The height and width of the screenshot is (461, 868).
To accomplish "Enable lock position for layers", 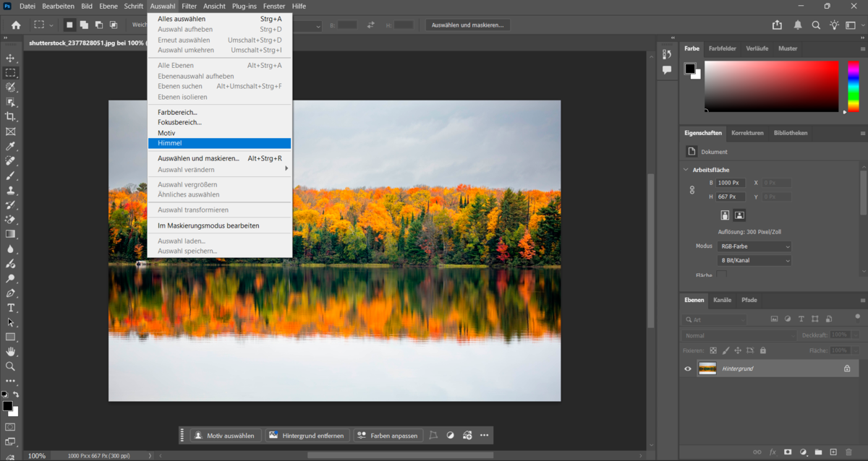I will click(739, 350).
